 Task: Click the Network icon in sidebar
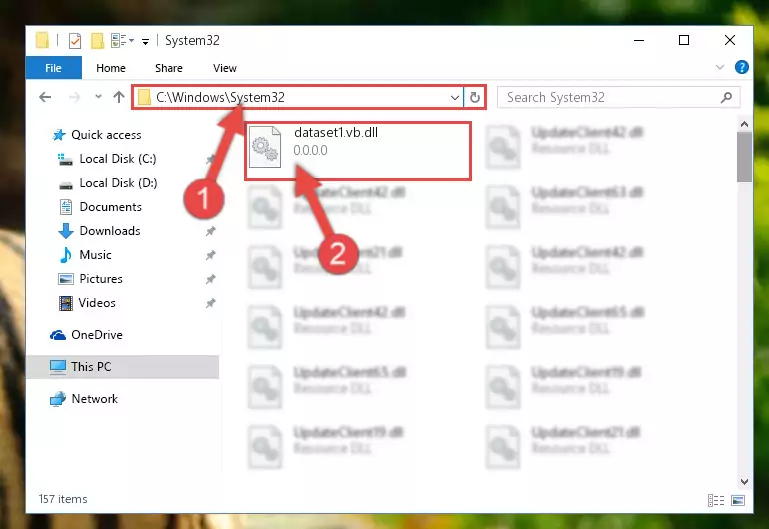[58, 399]
